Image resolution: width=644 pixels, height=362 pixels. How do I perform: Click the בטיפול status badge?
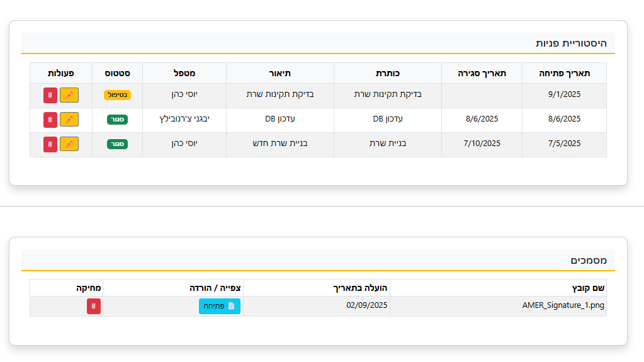tap(118, 95)
